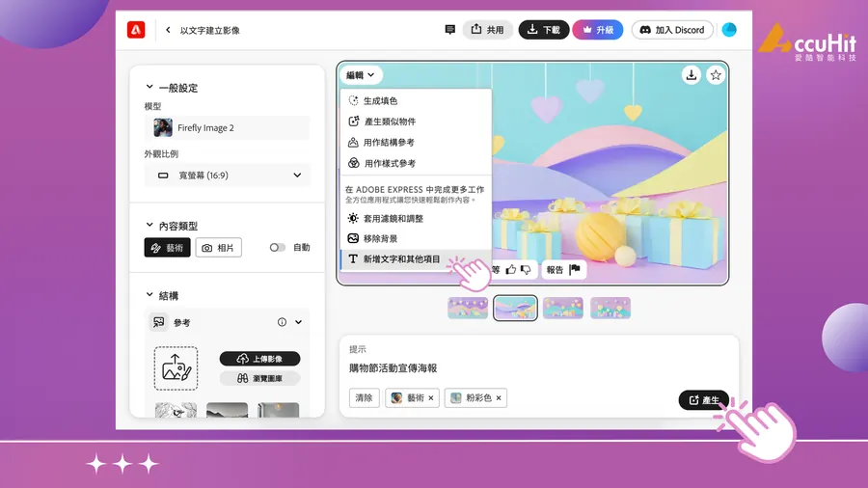Open the 寬螢幕 (16:9) aspect ratio dropdown
Screen dimensions: 868x488
pyautogui.click(x=227, y=176)
